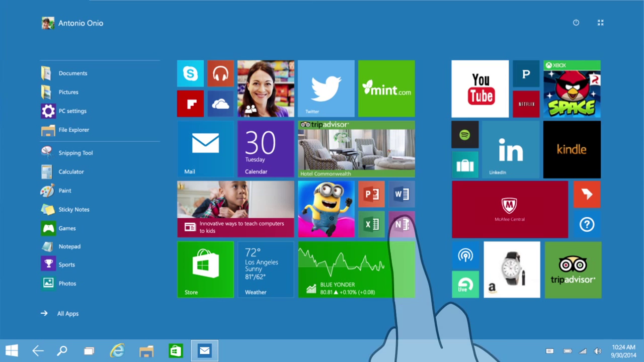Open the OneNote tile
Image resolution: width=644 pixels, height=362 pixels.
point(401,224)
